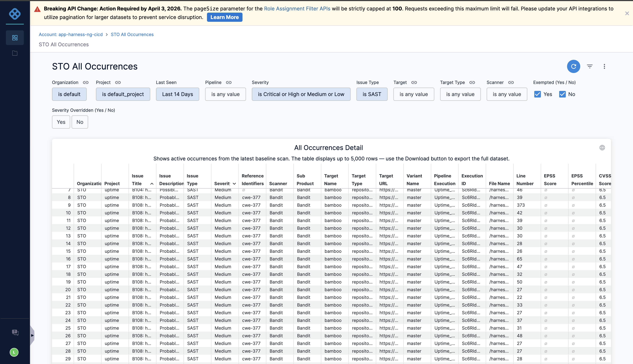Open the folders sidebar icon

15,53
